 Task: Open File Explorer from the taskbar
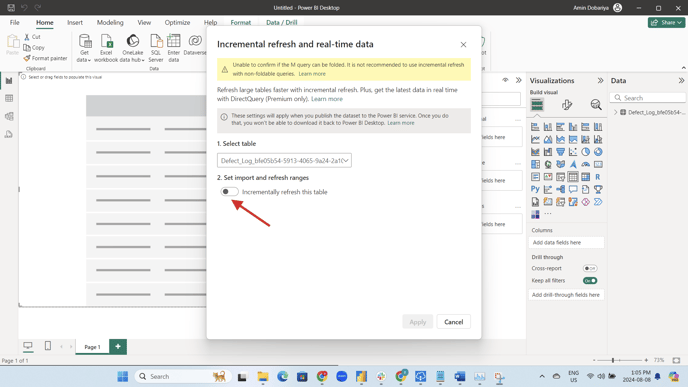(263, 376)
